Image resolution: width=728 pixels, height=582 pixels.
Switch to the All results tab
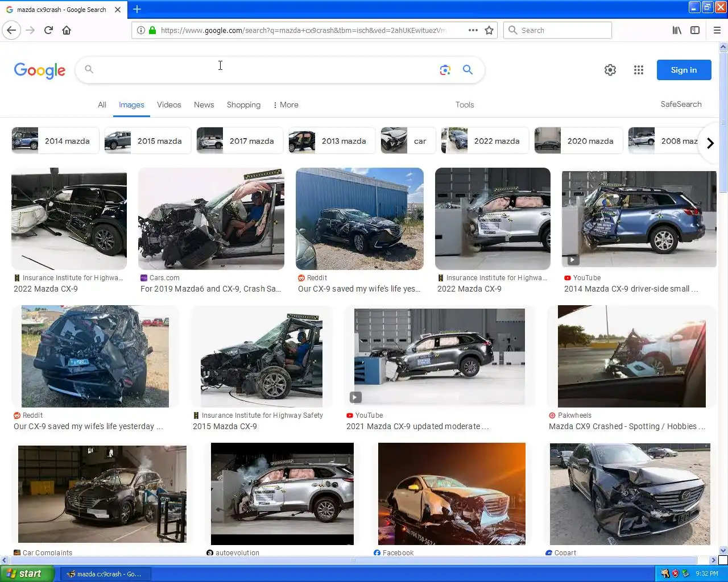click(102, 105)
